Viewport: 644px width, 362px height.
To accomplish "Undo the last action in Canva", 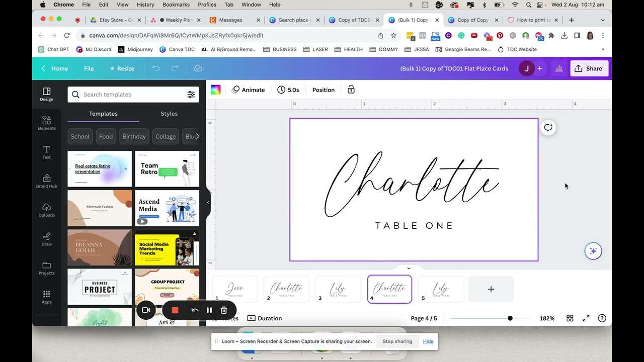I will (x=156, y=68).
